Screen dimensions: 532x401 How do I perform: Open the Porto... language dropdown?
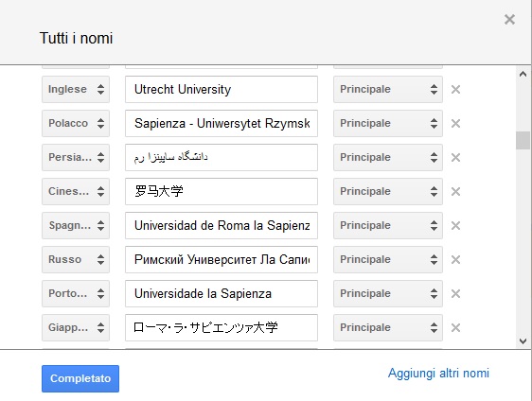coord(76,293)
